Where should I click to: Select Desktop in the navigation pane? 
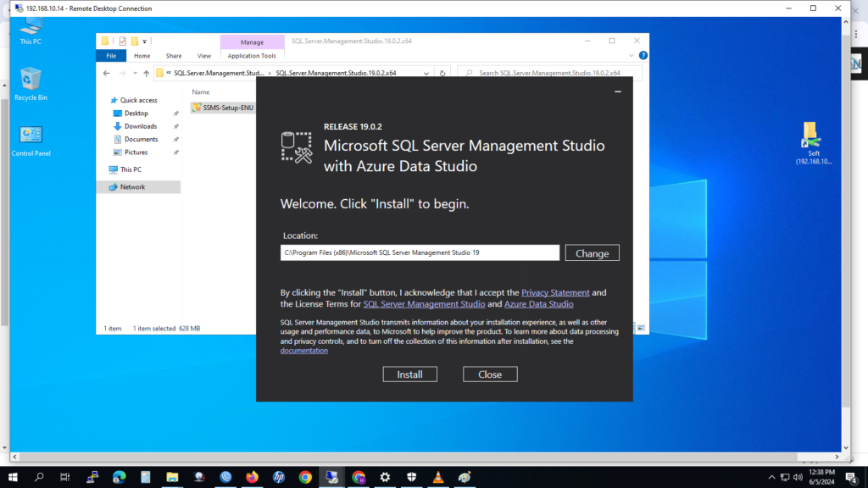pos(136,114)
